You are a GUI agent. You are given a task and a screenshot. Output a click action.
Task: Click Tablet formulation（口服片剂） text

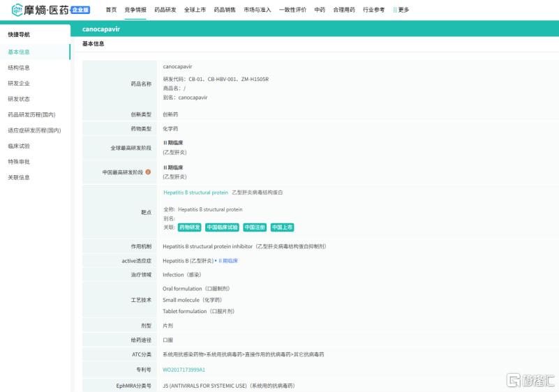click(199, 311)
